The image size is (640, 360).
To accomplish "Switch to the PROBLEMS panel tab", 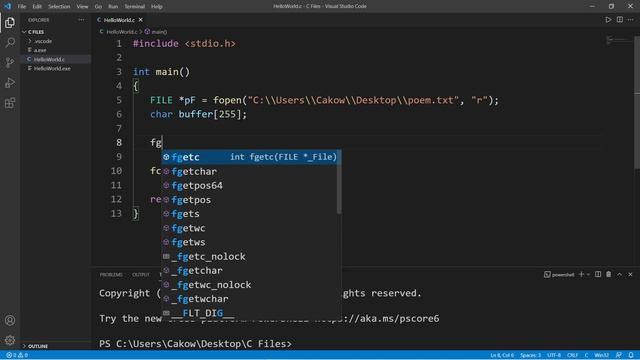I will coord(111,275).
